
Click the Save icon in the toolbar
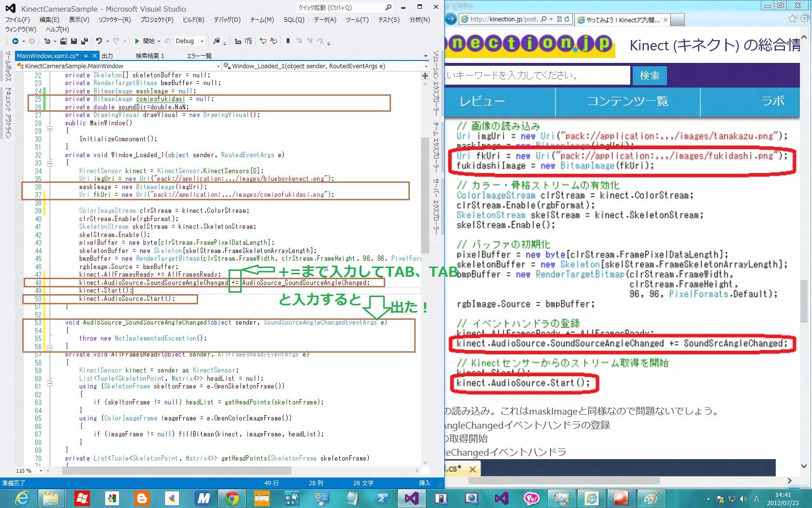74,41
